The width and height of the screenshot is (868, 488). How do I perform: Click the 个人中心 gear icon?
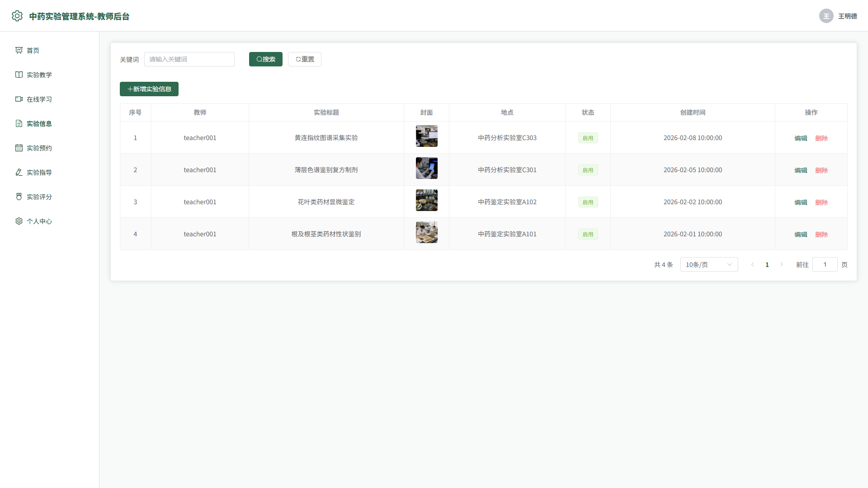[x=19, y=221]
